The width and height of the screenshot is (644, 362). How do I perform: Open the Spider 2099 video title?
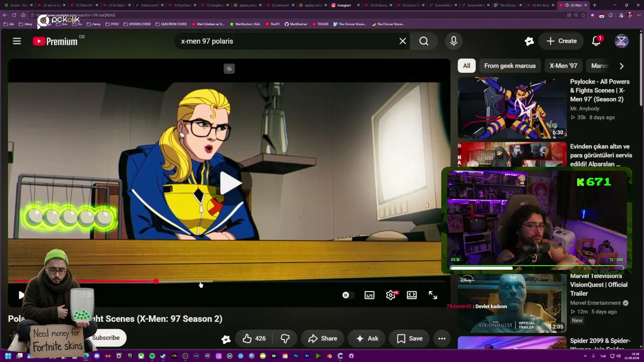pos(600,345)
